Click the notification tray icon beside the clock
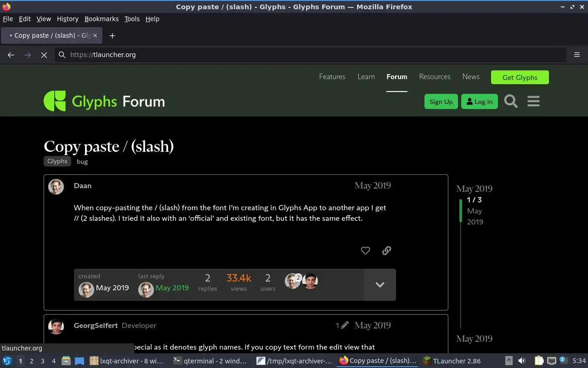Screen dimensions: 588x368 point(563,361)
